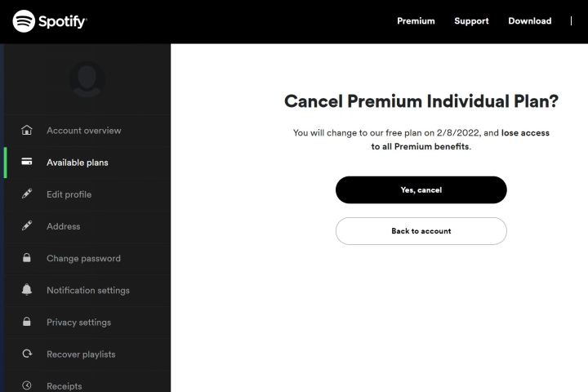Confirm with the Yes, cancel button
The image size is (588, 392).
pyautogui.click(x=421, y=189)
